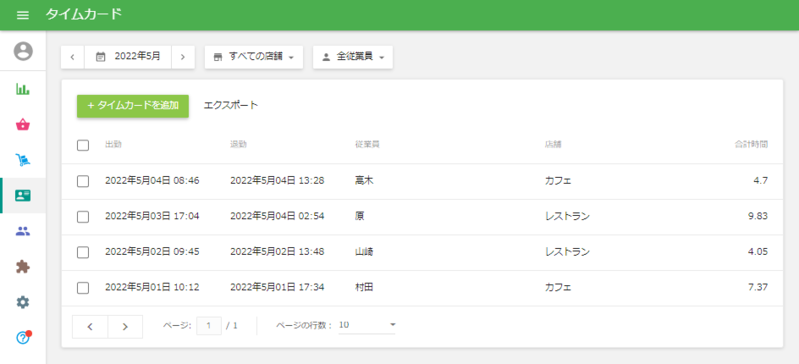Go to previous month arrow
799x364 pixels.
[x=73, y=57]
